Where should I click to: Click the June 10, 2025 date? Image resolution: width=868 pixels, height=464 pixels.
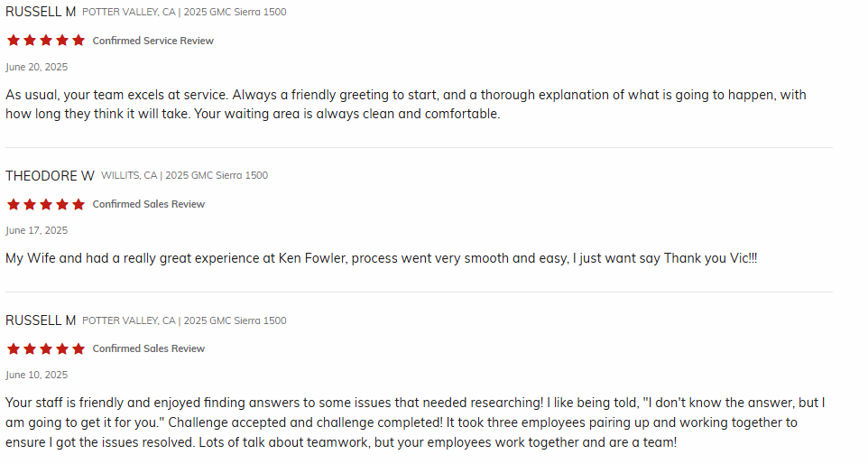click(x=36, y=375)
